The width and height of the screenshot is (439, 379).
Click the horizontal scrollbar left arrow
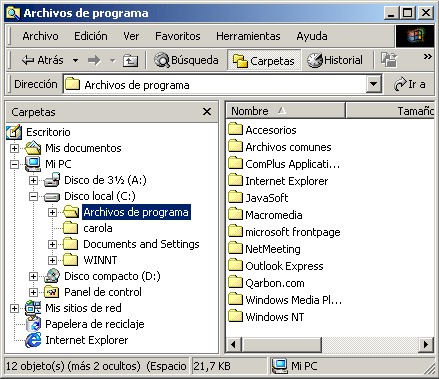tap(234, 344)
